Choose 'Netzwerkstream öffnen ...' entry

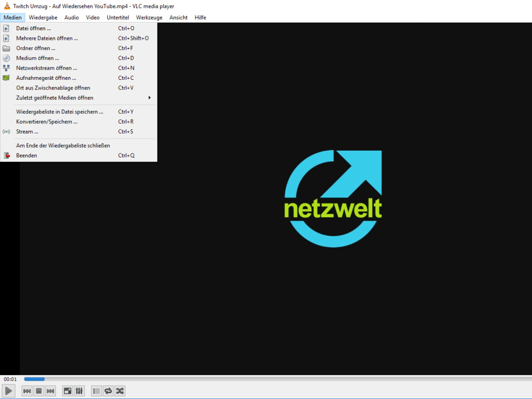[x=78, y=68]
